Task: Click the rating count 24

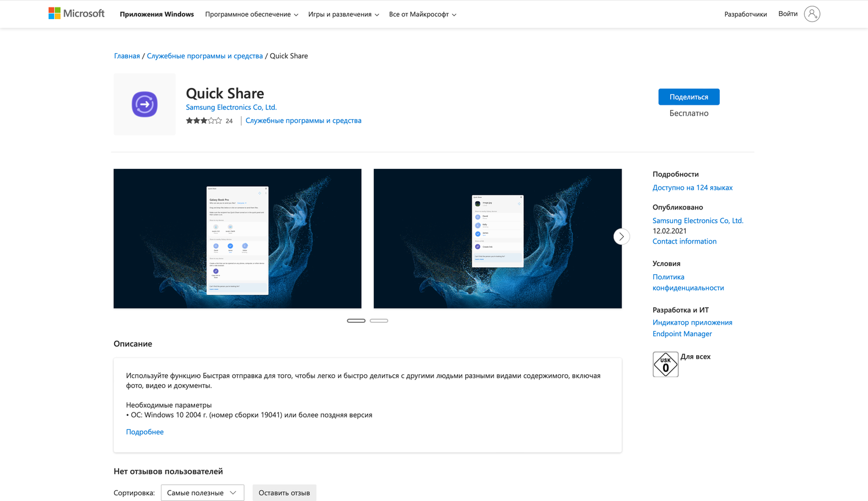Action: click(x=229, y=121)
